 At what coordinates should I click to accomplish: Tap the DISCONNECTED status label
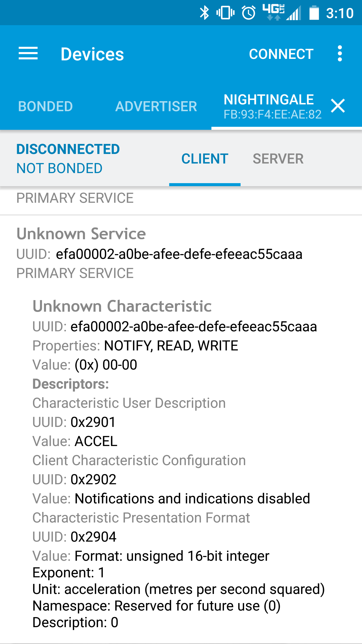68,149
